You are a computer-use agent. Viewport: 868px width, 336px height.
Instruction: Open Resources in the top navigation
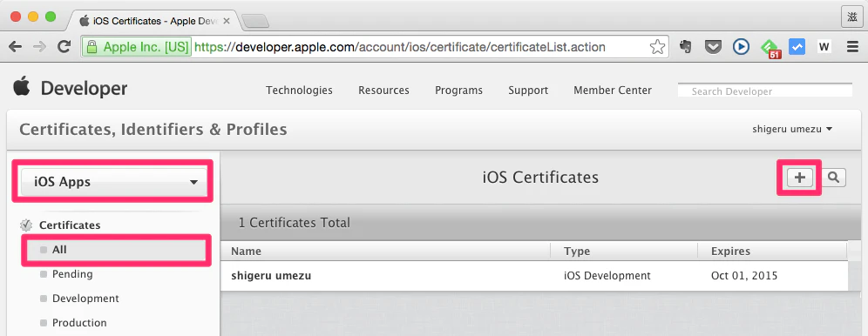[383, 90]
